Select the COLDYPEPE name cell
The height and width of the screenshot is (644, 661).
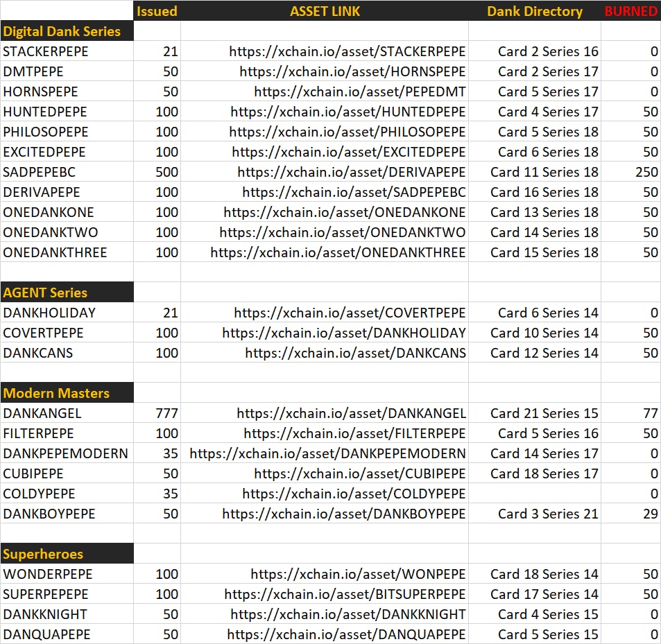pos(67,494)
